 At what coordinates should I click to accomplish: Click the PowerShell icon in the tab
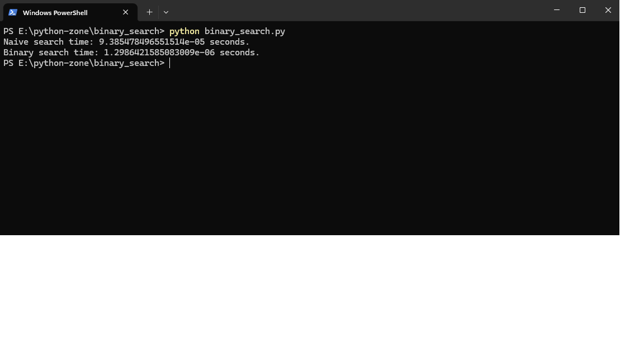click(13, 12)
